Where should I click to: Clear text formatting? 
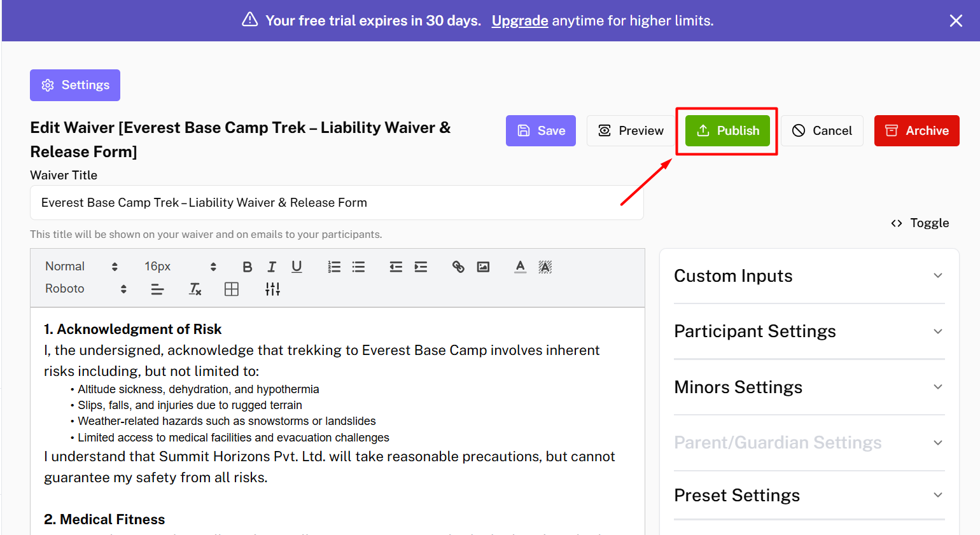tap(195, 289)
